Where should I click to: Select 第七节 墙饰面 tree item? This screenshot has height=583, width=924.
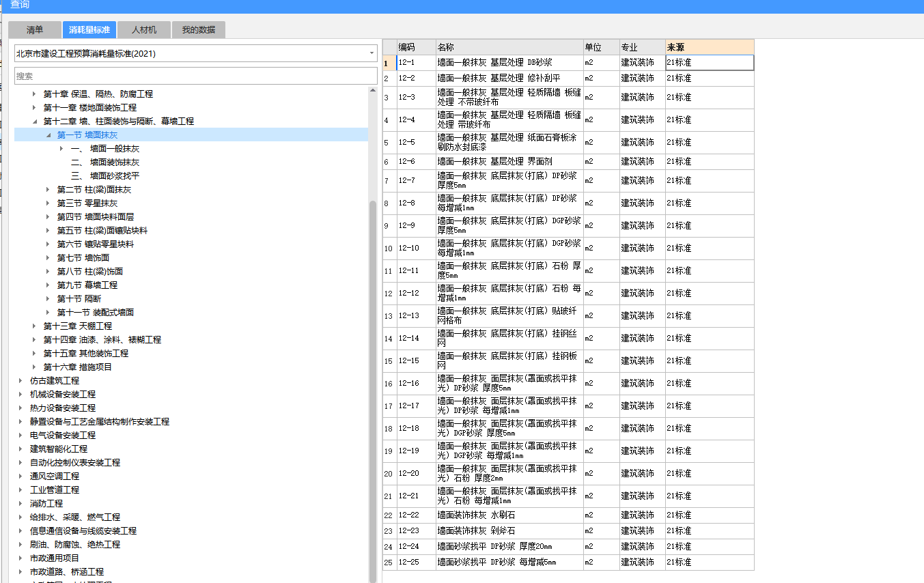(x=83, y=258)
